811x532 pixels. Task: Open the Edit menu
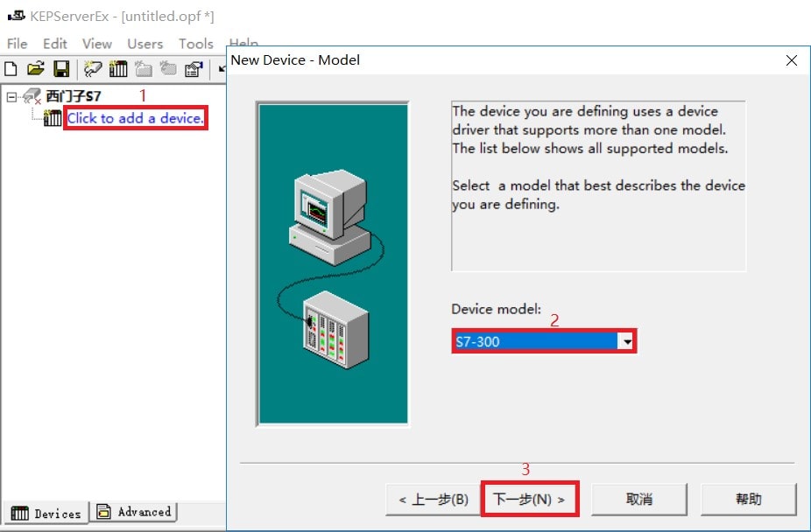55,44
